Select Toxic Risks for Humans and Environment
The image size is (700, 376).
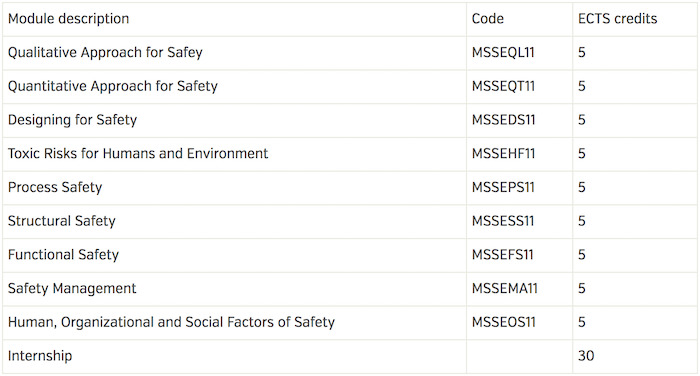[x=138, y=154]
